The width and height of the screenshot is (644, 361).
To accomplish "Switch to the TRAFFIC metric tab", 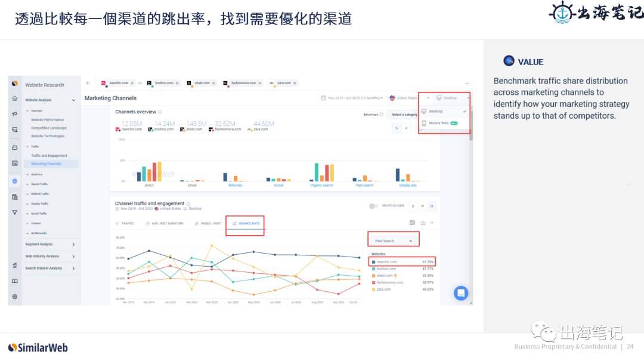I will [x=125, y=224].
